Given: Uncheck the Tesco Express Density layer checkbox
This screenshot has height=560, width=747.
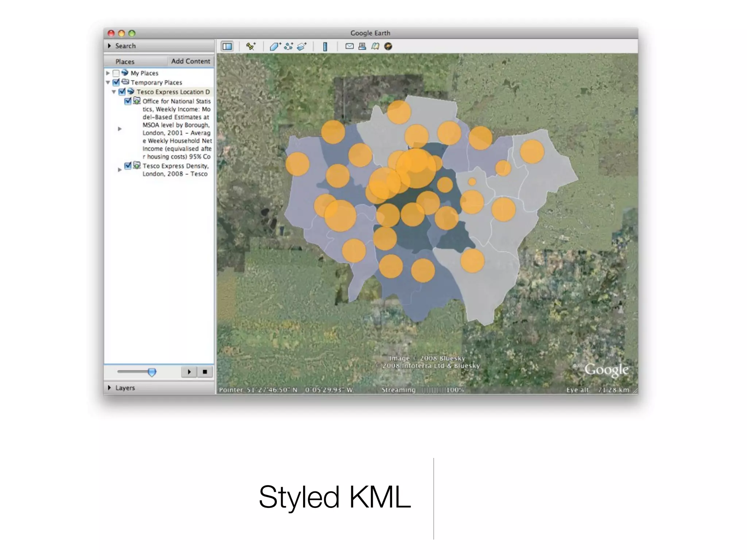Looking at the screenshot, I should [128, 166].
